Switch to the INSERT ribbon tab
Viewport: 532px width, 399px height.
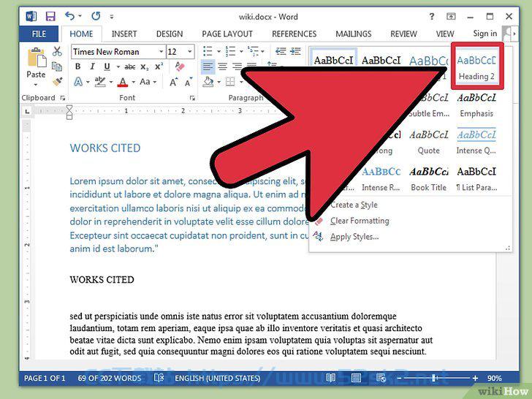(x=124, y=34)
